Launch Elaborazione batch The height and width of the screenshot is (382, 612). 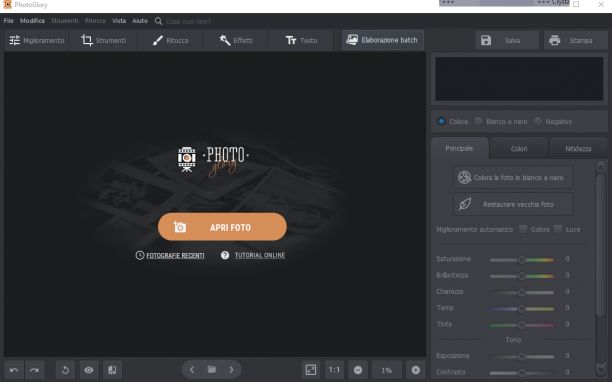(x=382, y=40)
